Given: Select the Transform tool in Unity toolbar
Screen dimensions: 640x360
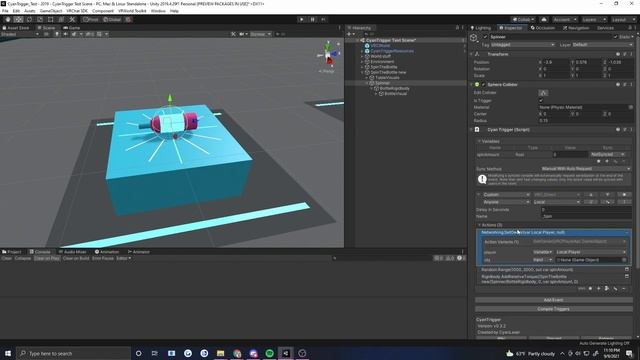Looking at the screenshot, I should coord(61,19).
